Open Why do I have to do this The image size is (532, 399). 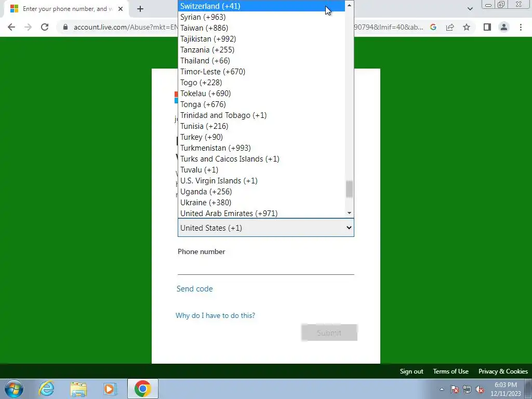click(215, 315)
